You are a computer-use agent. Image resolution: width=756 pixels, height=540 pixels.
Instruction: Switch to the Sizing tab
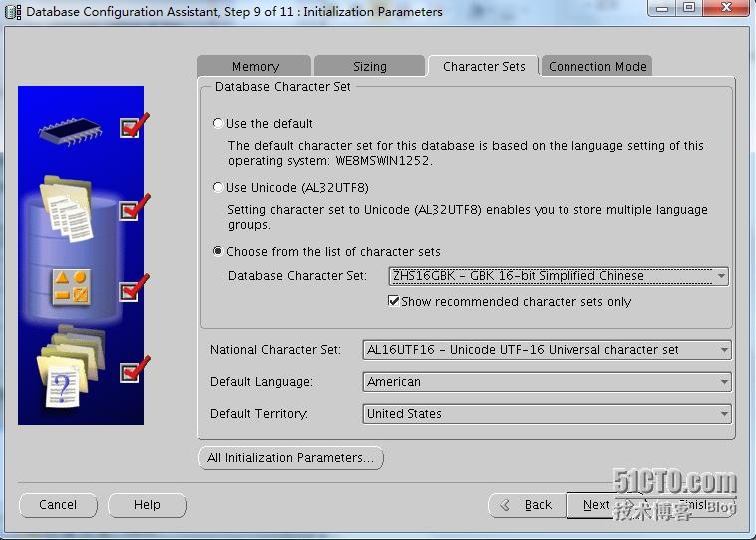coord(369,66)
